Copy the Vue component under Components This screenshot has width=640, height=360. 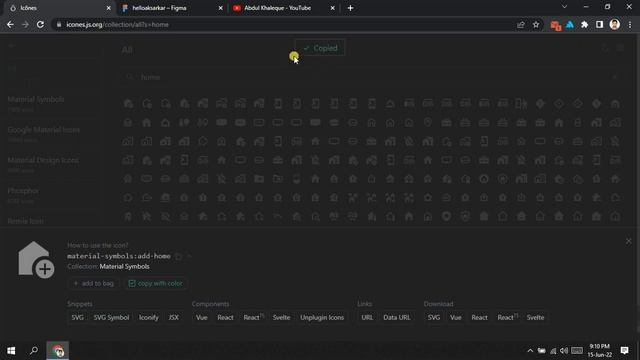[202, 318]
